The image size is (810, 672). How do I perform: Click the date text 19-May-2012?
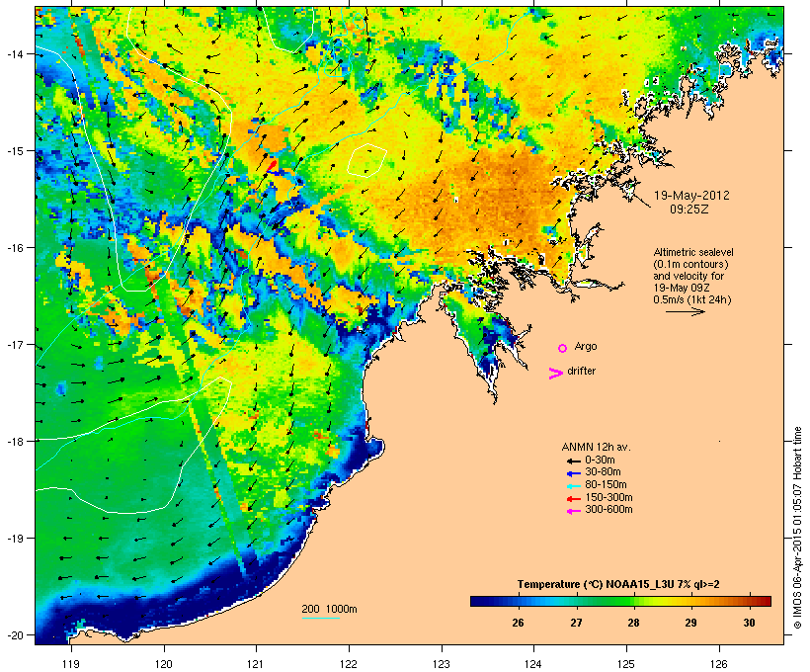691,196
